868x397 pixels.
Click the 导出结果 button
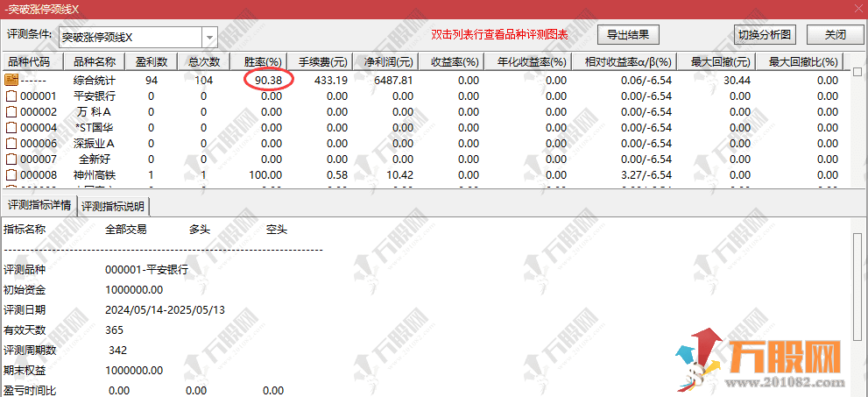628,34
